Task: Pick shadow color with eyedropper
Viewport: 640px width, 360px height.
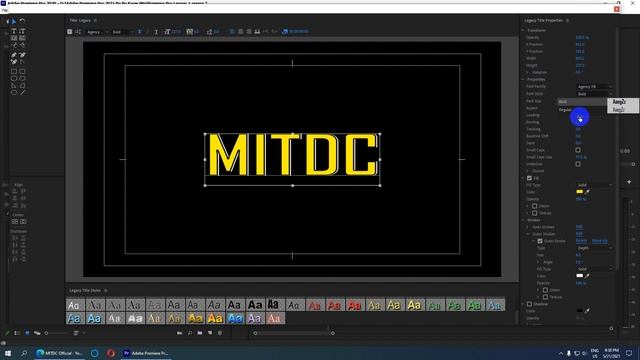Action: click(x=587, y=311)
